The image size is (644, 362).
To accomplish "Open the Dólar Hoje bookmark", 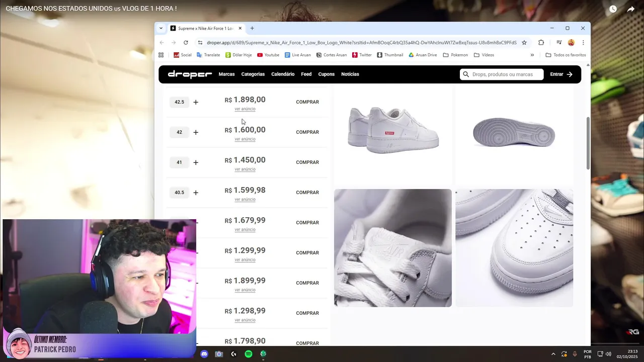I will (x=238, y=55).
